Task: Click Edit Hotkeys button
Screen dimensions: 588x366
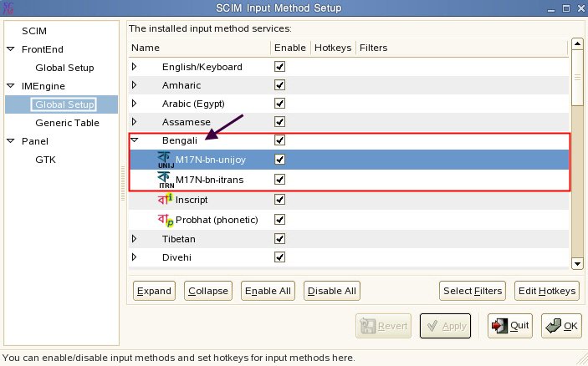Action: point(547,291)
